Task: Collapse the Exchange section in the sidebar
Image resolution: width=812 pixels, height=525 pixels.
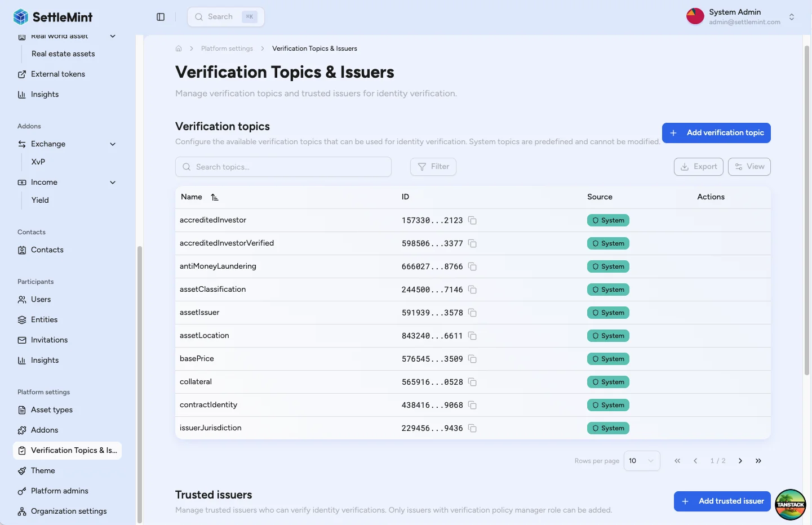Action: point(112,144)
